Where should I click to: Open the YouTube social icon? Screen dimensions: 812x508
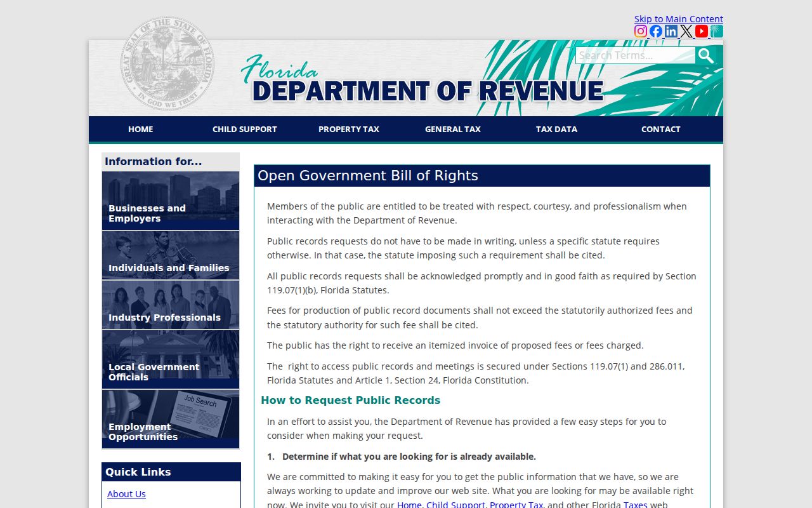(702, 31)
